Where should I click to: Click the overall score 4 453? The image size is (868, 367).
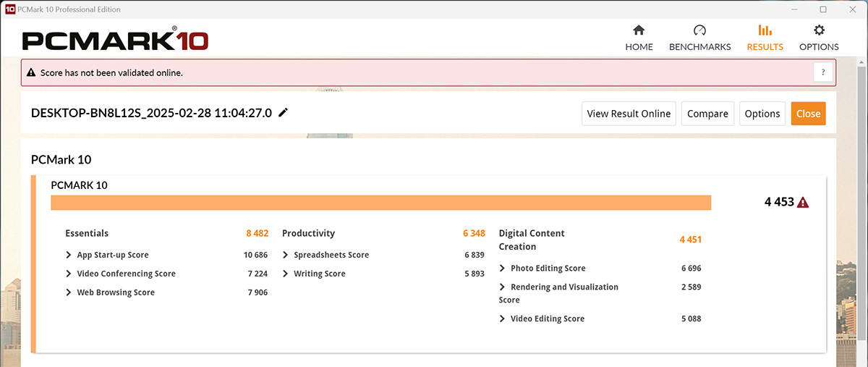tap(778, 203)
